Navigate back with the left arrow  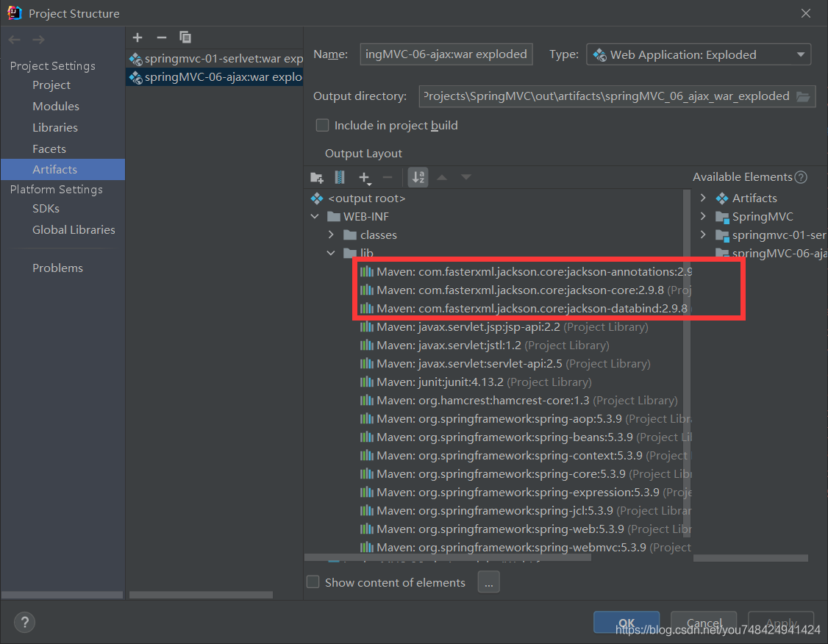15,40
